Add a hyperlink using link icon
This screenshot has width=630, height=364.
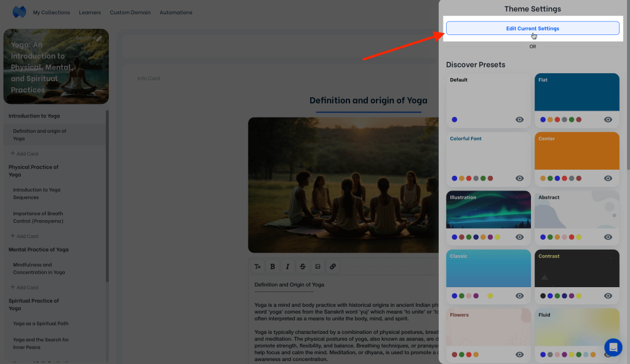click(x=333, y=266)
